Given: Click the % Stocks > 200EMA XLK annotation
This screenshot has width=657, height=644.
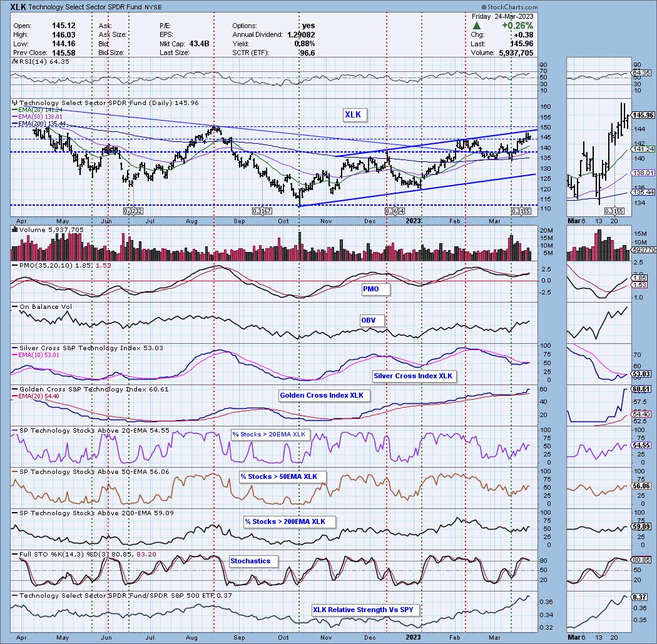Looking at the screenshot, I should 289,521.
